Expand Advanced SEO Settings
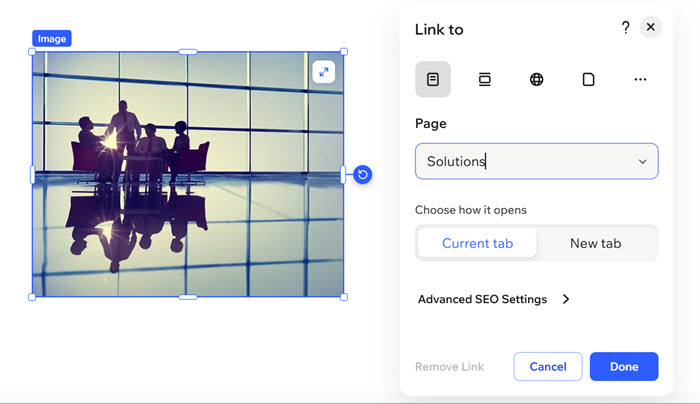700x404 pixels. point(493,299)
